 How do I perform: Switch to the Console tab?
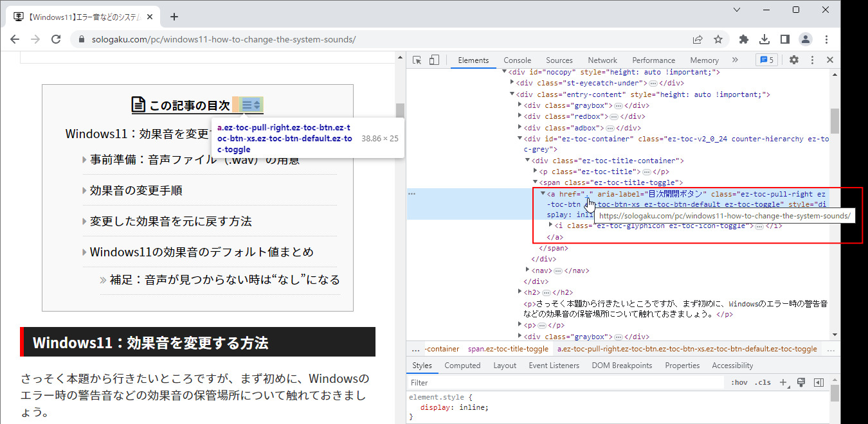point(517,60)
